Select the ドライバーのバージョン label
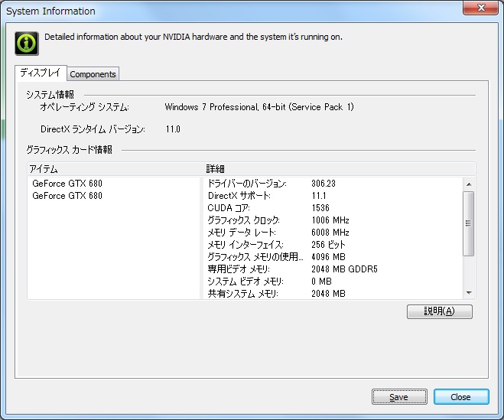Viewport: 504px width, 420px height. click(x=247, y=184)
